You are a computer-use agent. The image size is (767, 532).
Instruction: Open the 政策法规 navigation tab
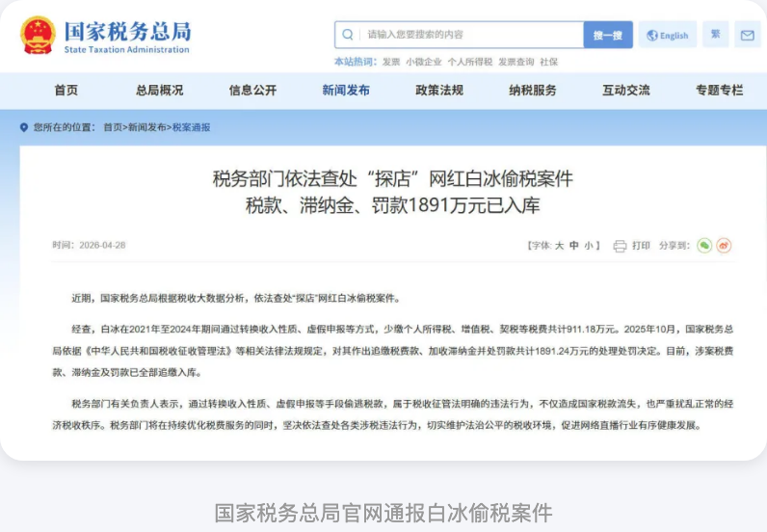[439, 90]
